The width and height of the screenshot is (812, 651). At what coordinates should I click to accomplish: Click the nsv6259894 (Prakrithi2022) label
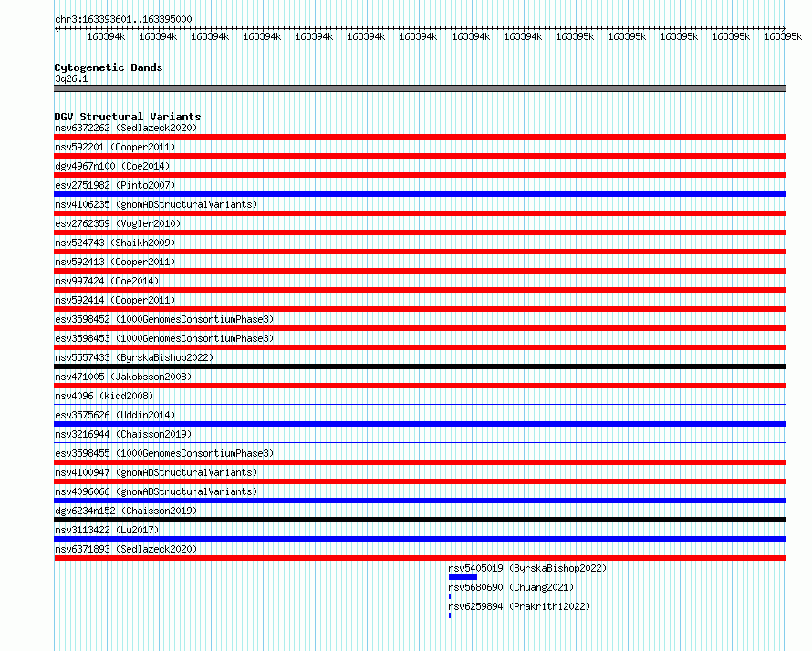pyautogui.click(x=519, y=606)
